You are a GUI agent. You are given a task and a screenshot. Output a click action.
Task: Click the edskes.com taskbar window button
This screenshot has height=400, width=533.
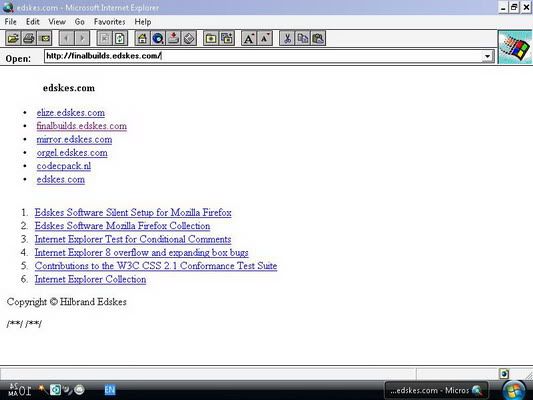tap(436, 390)
